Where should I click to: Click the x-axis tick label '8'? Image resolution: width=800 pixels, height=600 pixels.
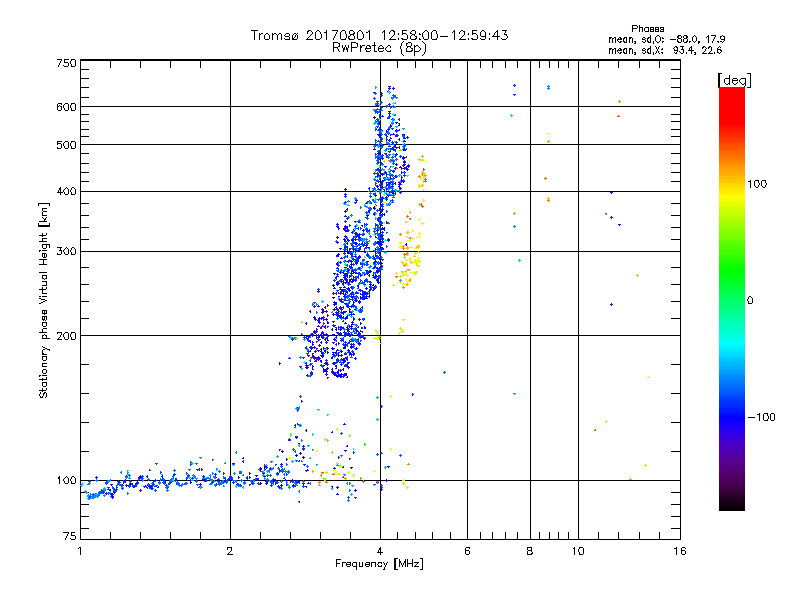click(530, 551)
